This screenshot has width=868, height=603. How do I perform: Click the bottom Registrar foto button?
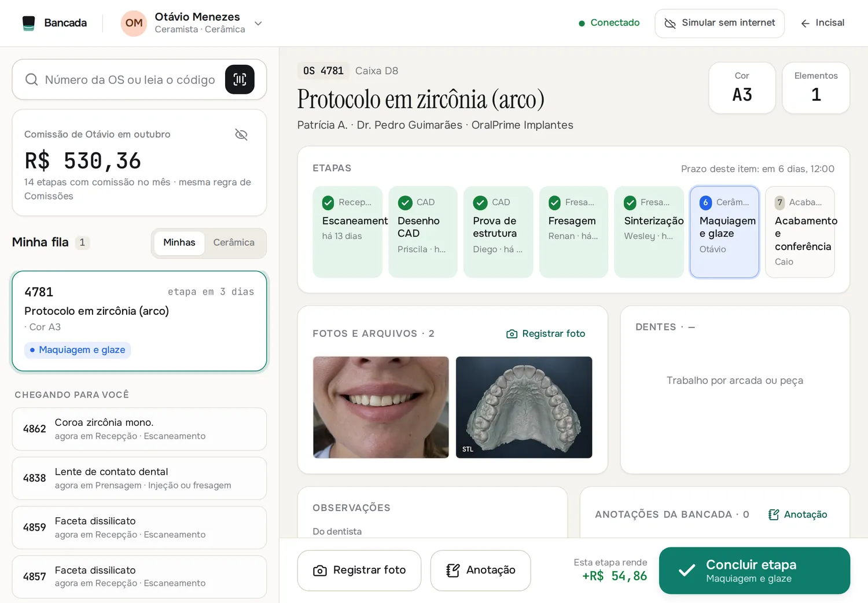[x=359, y=571]
